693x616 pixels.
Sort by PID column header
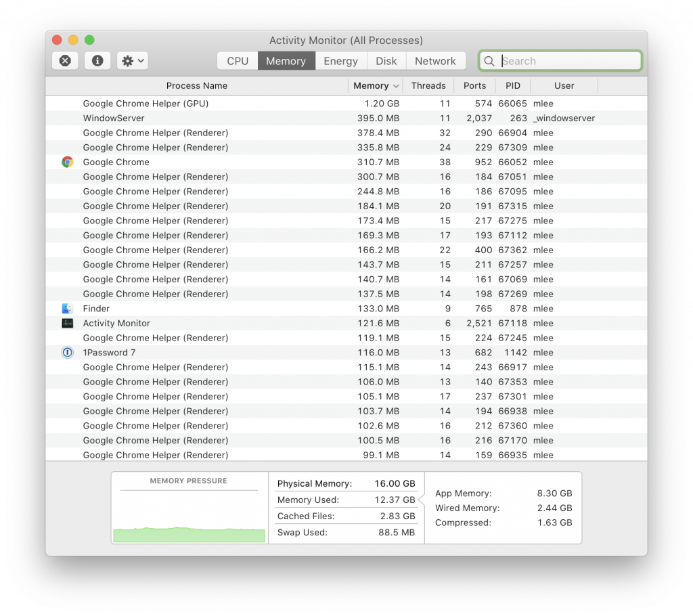tap(513, 86)
